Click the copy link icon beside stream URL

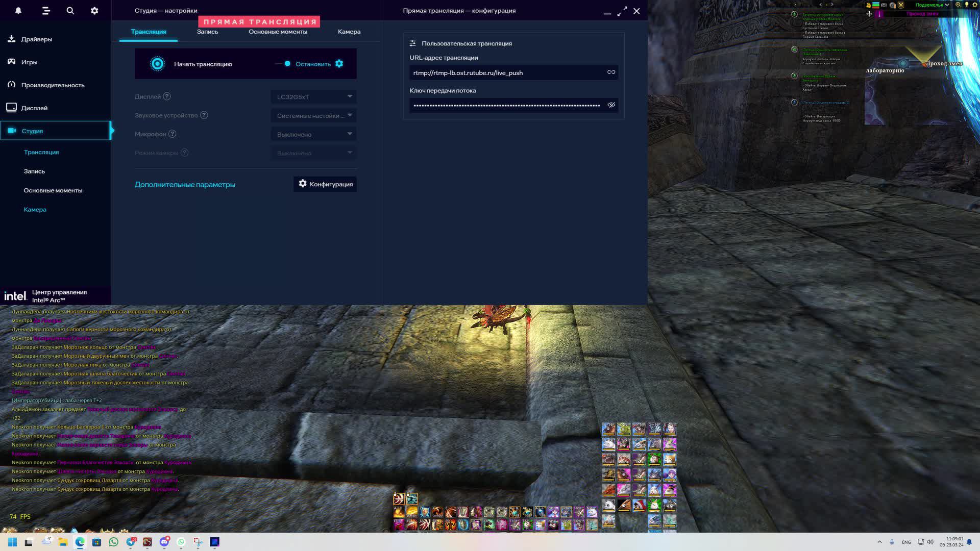pyautogui.click(x=611, y=72)
